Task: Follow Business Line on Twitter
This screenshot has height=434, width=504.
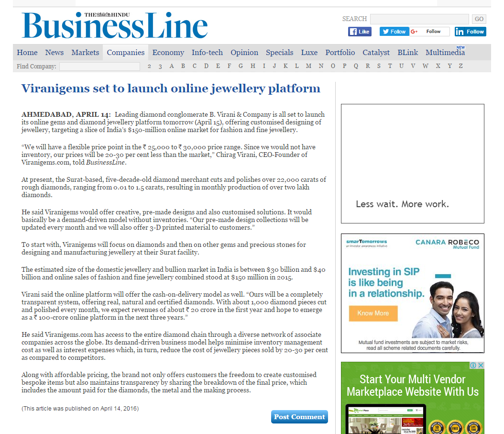Action: (394, 32)
